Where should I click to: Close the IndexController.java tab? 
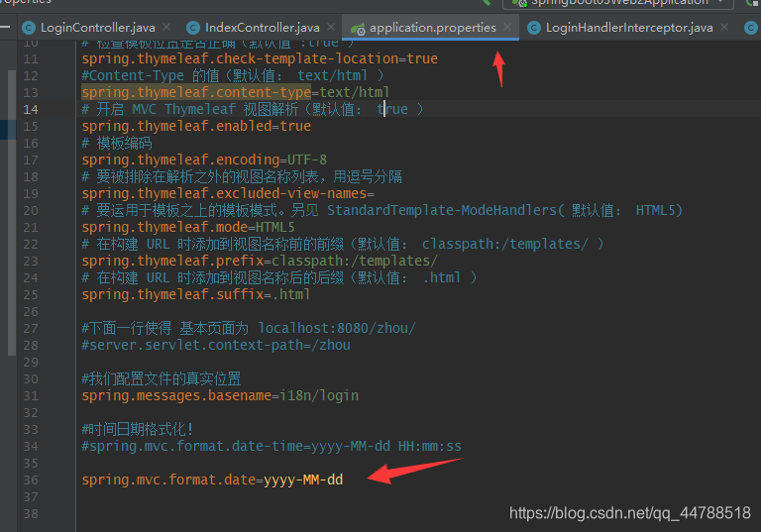coord(331,27)
